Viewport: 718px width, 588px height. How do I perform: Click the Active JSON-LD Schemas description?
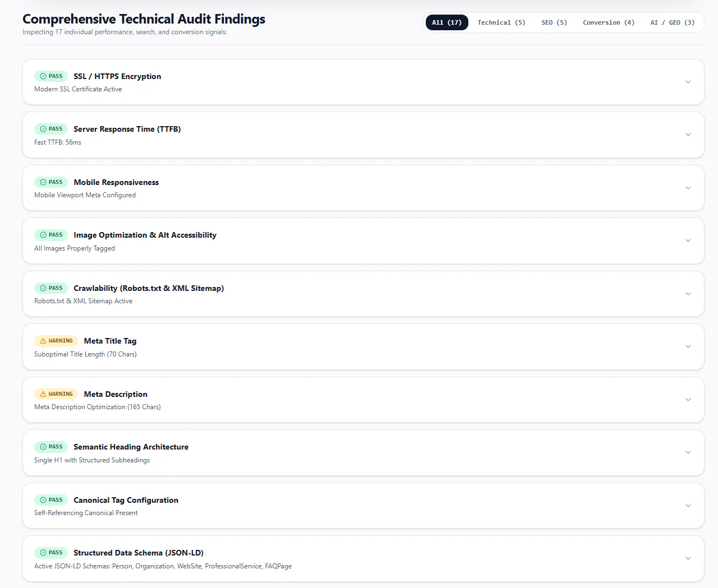pos(163,566)
